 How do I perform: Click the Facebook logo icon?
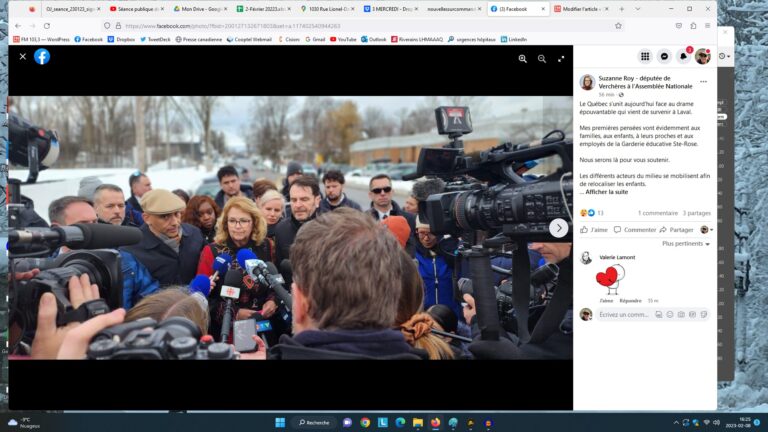coord(42,57)
